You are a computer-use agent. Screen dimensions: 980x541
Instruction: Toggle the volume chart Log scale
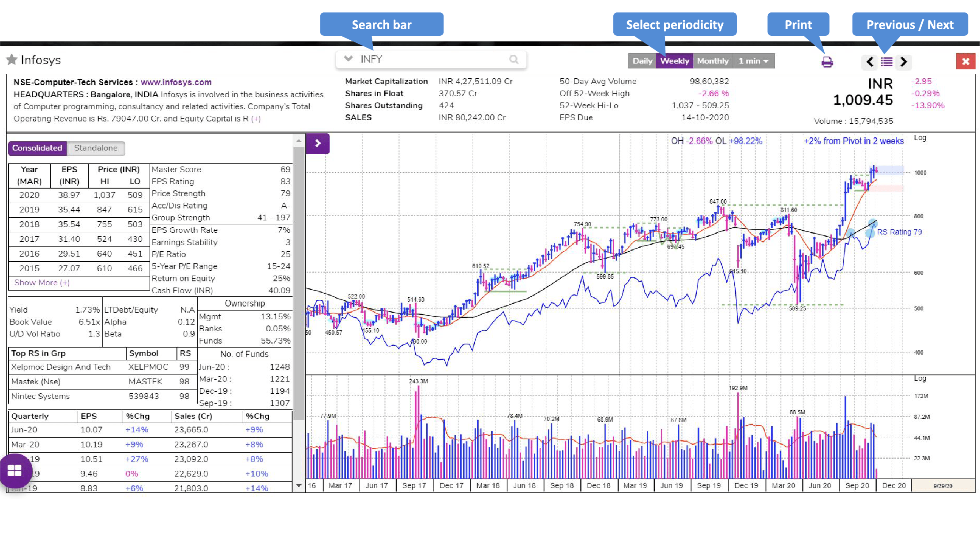click(x=920, y=378)
